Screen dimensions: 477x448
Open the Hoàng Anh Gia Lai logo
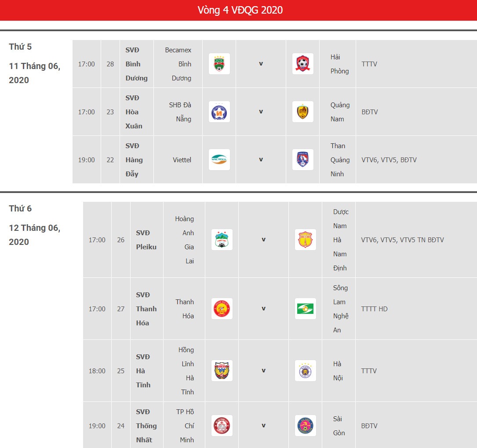(222, 240)
